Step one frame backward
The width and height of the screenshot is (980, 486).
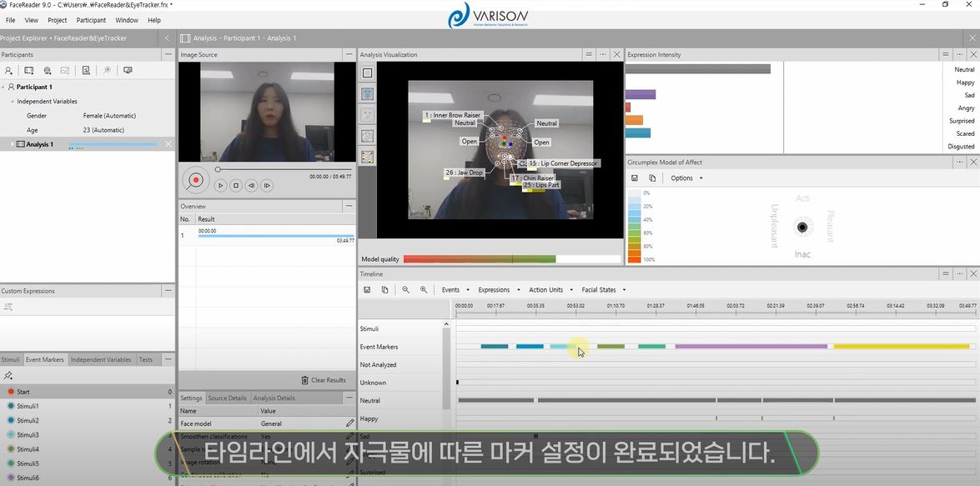tap(251, 185)
